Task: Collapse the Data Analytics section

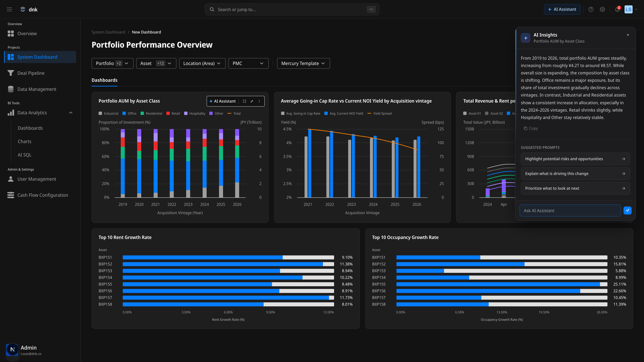Action: click(x=71, y=113)
